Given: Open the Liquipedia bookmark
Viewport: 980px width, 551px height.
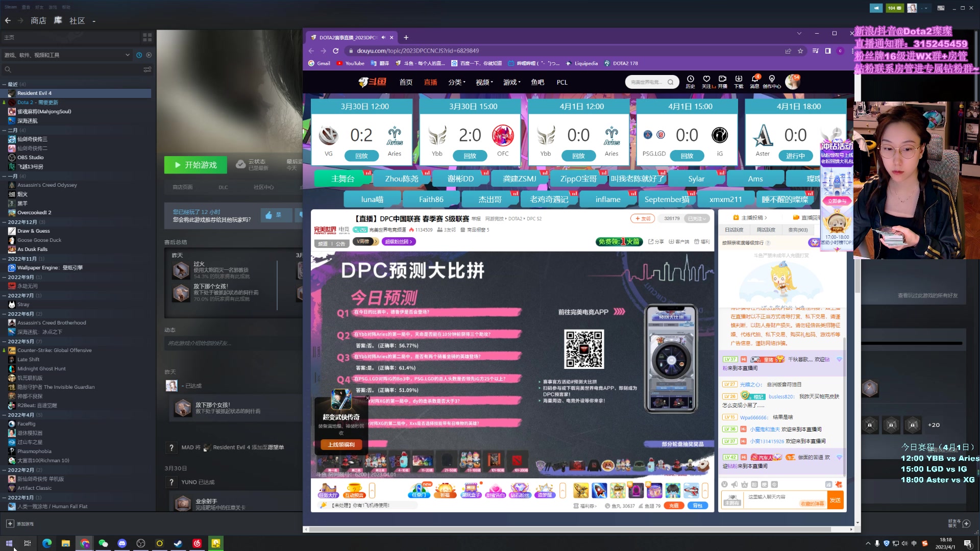Looking at the screenshot, I should pos(581,64).
